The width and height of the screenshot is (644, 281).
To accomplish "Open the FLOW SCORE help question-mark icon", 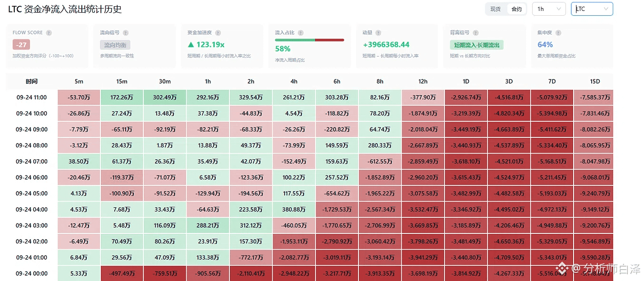I will pos(49,33).
